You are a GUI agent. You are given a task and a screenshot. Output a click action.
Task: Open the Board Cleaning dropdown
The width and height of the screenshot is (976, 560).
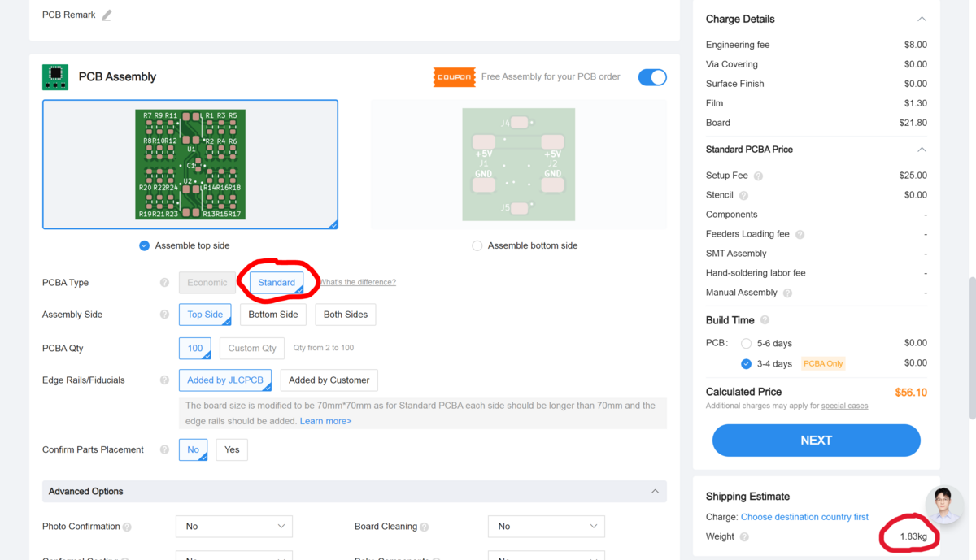pos(547,527)
